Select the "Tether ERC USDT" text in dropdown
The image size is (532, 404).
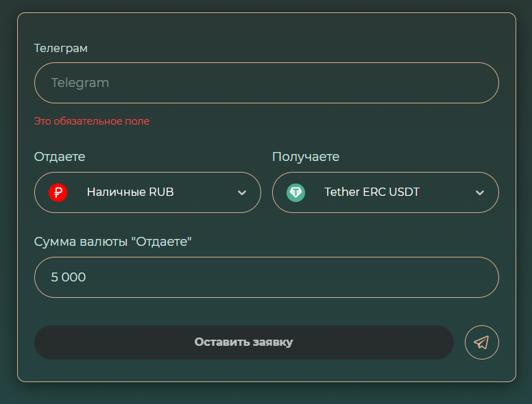[372, 192]
